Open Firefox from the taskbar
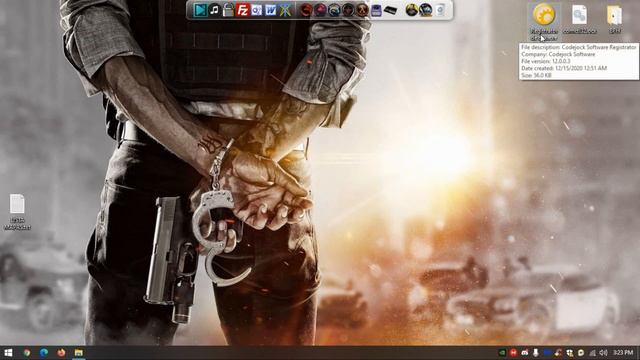Image resolution: width=640 pixels, height=360 pixels. point(61,353)
